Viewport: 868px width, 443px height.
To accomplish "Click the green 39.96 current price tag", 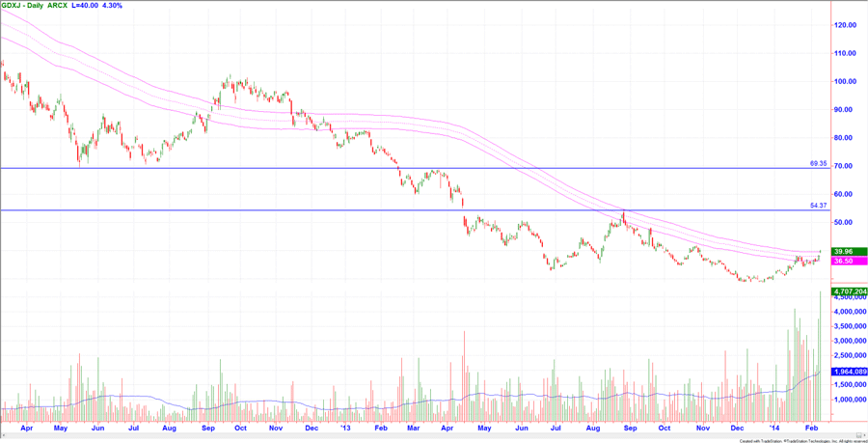I will click(x=850, y=251).
